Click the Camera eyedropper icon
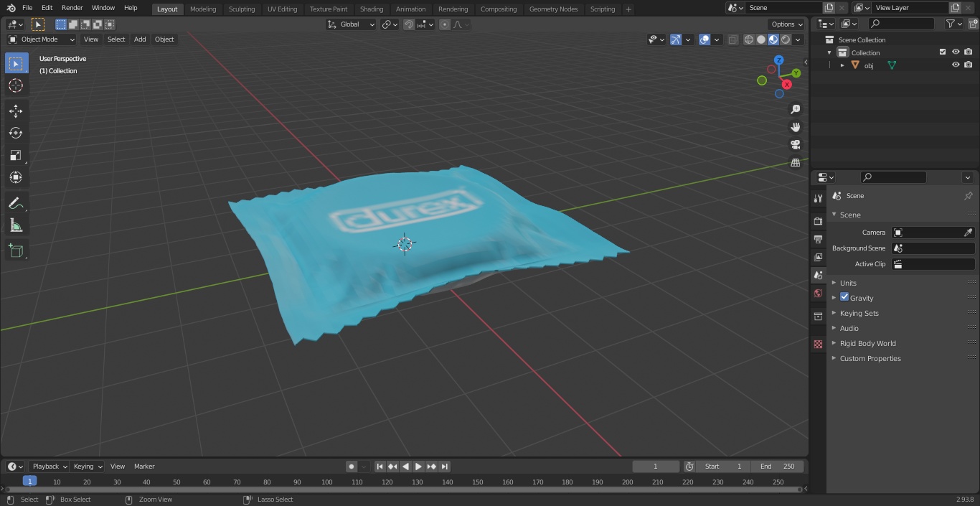 point(968,233)
